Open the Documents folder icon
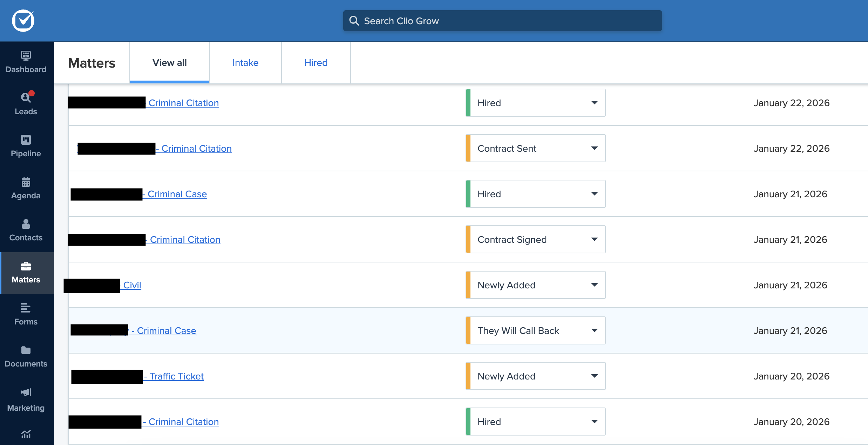The height and width of the screenshot is (445, 868). (x=26, y=350)
